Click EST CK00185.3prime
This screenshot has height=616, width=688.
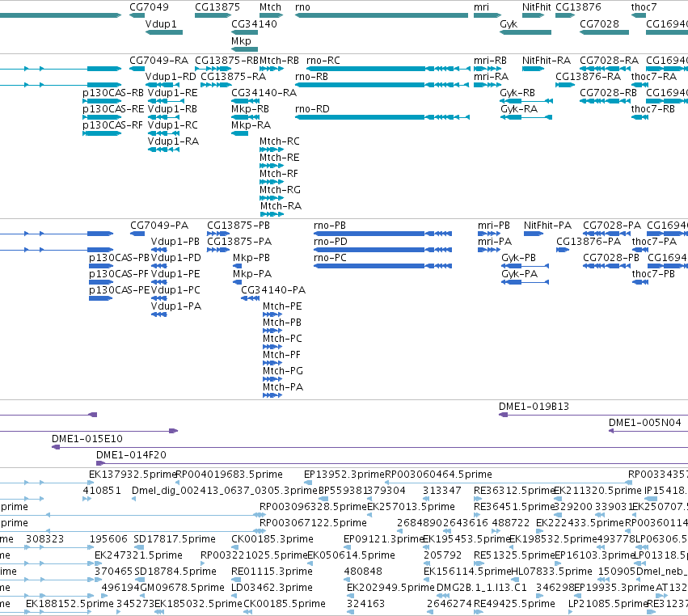[272, 538]
